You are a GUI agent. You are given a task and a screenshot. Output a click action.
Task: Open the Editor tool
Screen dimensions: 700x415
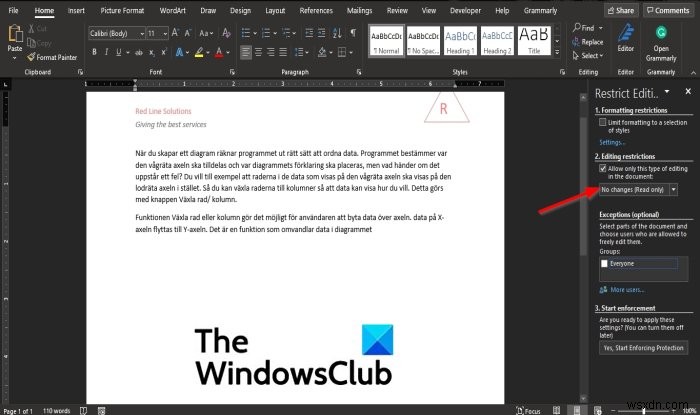(x=625, y=38)
